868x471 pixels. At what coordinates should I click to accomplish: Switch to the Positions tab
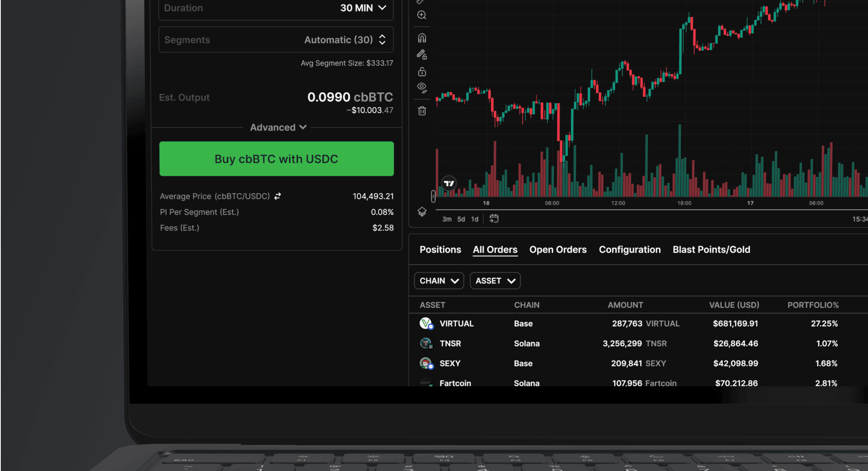coord(440,250)
